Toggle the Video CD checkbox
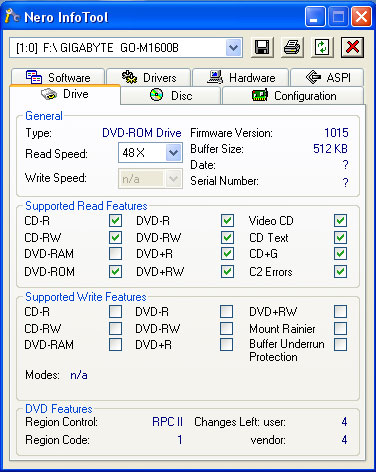376x472 pixels. (340, 221)
